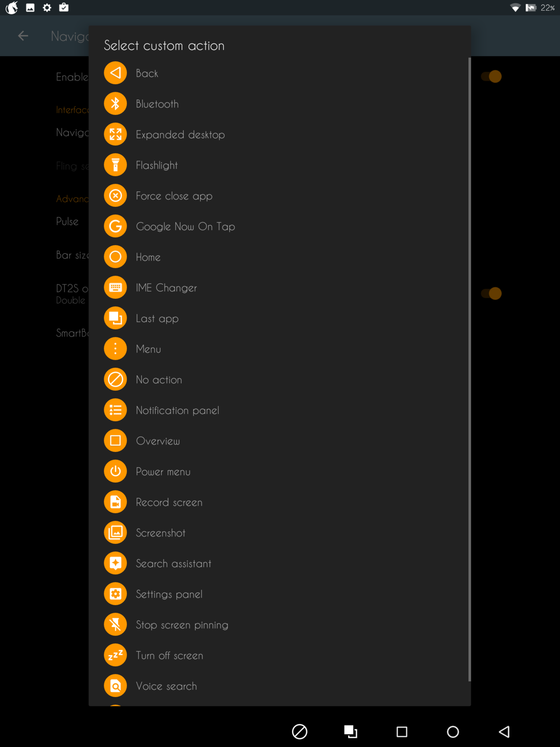Select the No action entry
560x747 pixels.
pos(159,380)
